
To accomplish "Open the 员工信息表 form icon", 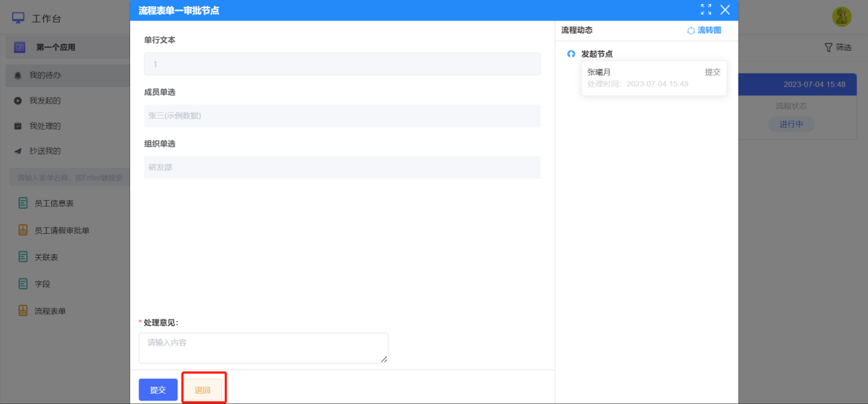I will click(23, 203).
